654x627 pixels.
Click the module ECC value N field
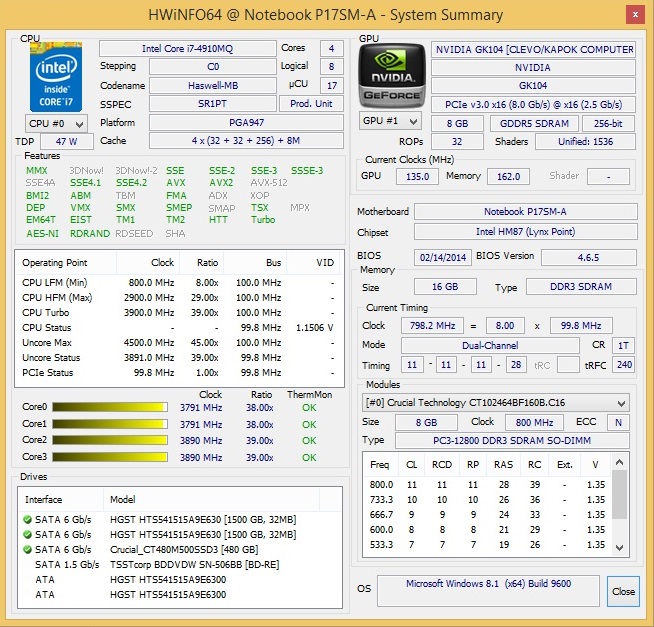click(x=619, y=422)
